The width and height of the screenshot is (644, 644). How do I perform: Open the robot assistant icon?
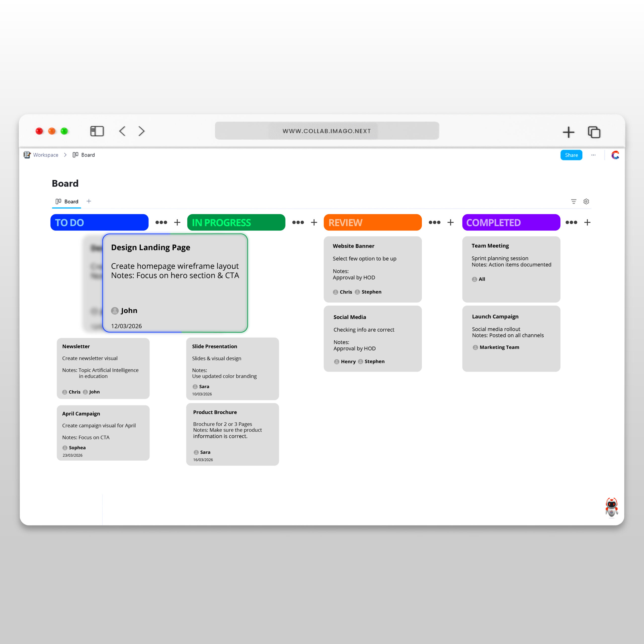click(611, 507)
